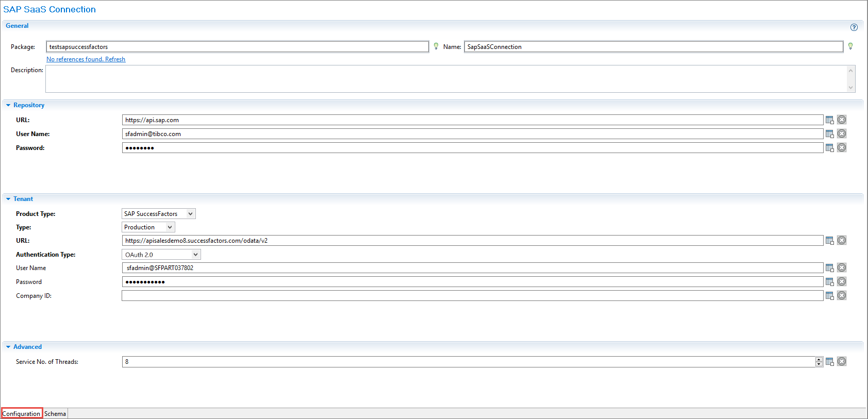Choose module property for Repository URL

click(x=830, y=120)
